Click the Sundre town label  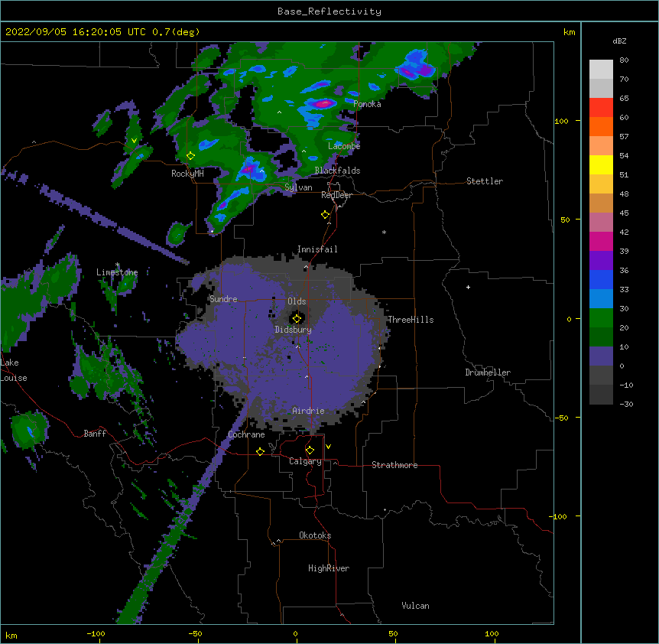pyautogui.click(x=223, y=299)
